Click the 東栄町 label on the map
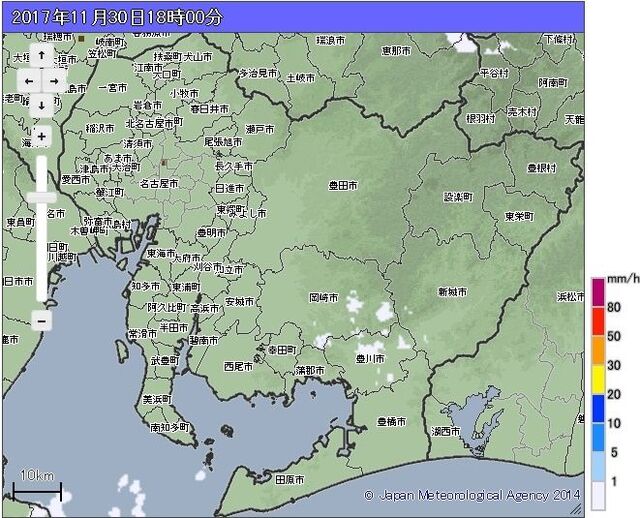The height and width of the screenshot is (518, 640). click(519, 216)
